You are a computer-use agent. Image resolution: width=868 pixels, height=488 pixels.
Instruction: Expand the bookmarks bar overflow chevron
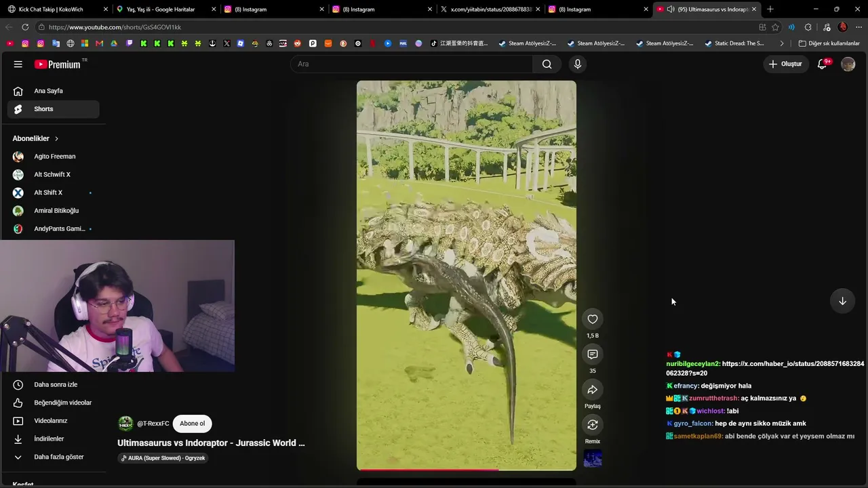782,43
